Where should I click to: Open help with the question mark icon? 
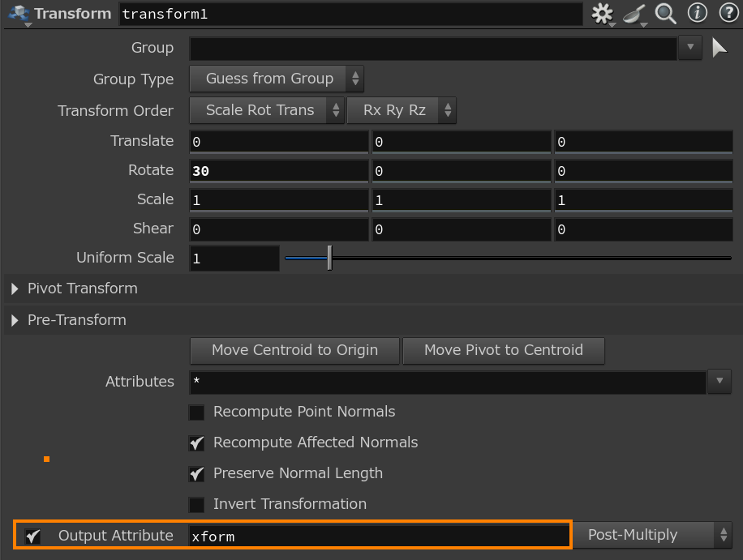pyautogui.click(x=727, y=13)
